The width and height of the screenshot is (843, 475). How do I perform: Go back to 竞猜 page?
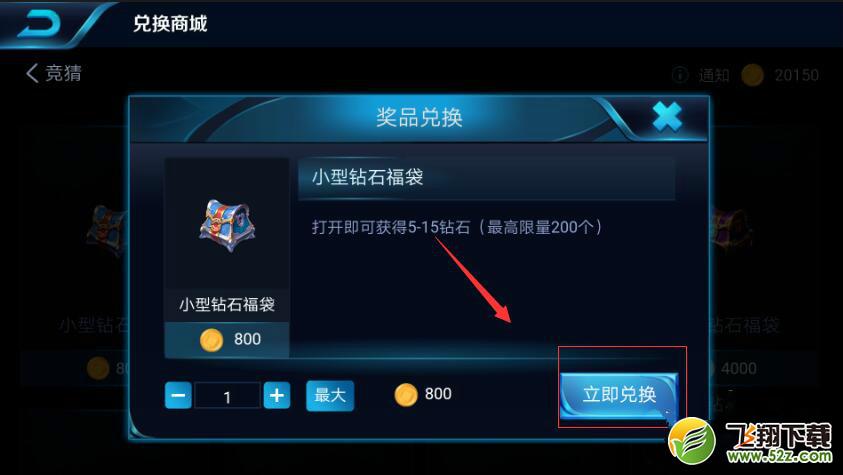click(x=54, y=73)
